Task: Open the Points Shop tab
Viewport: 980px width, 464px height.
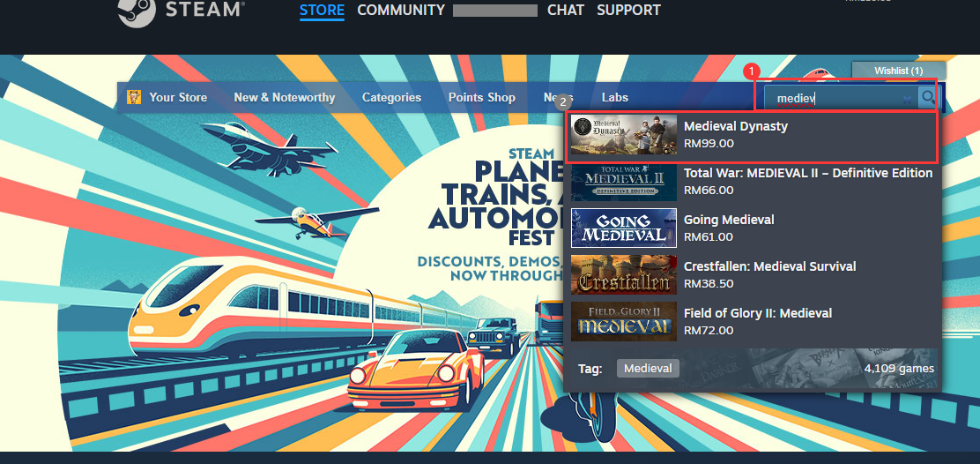Action: click(x=481, y=98)
